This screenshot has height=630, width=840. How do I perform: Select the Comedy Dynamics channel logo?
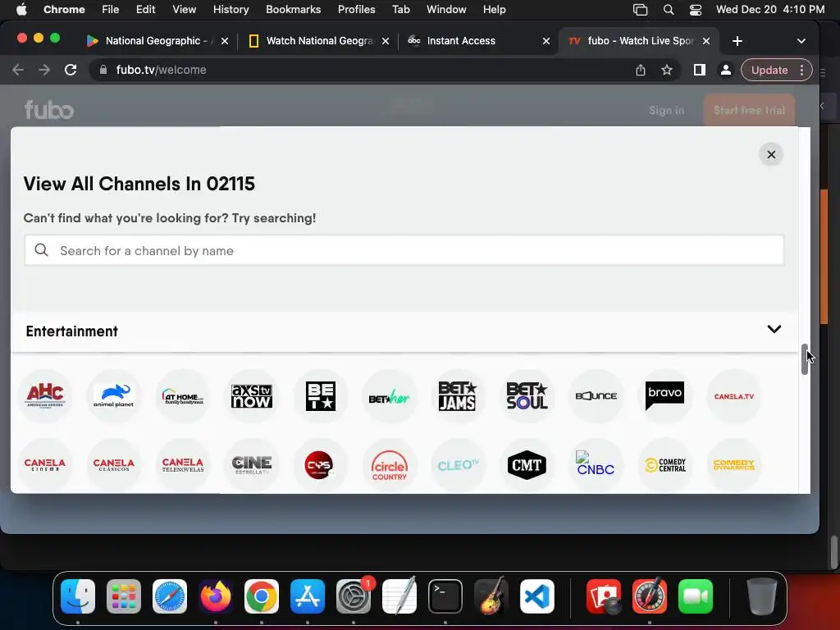734,465
